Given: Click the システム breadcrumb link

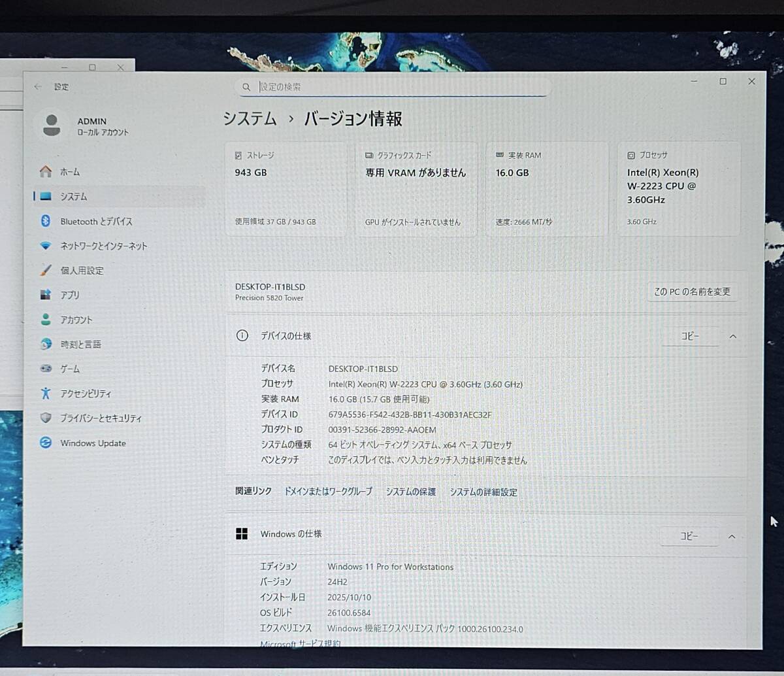Looking at the screenshot, I should (250, 119).
